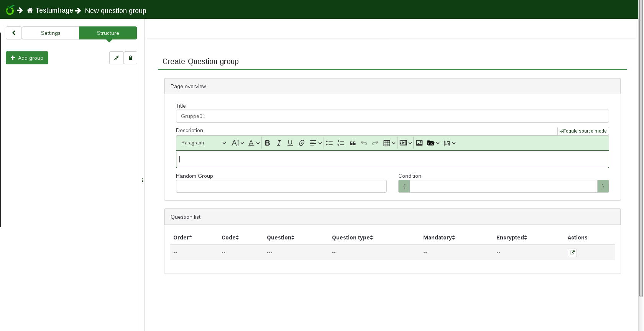Screen dimensions: 644x331
Task: Click into the Random Group input field
Action: tap(281, 186)
